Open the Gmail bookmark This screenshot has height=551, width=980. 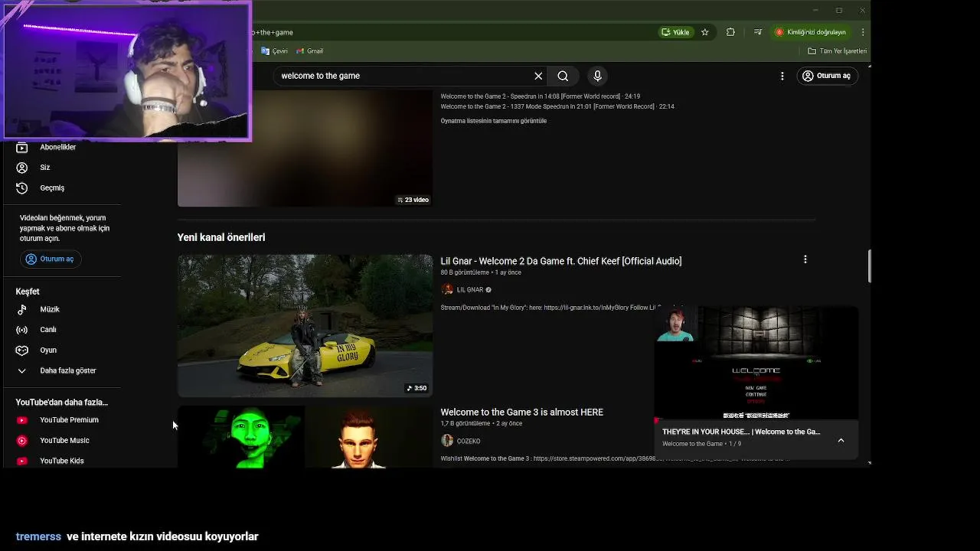pos(310,51)
